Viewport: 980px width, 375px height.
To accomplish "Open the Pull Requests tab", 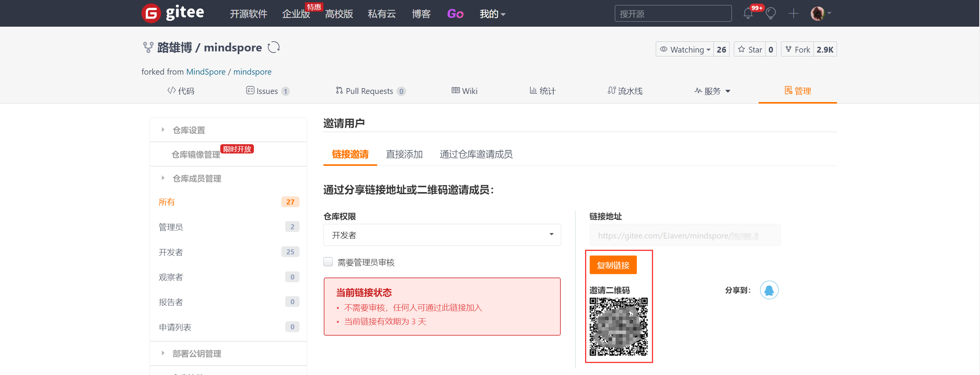I will point(371,91).
